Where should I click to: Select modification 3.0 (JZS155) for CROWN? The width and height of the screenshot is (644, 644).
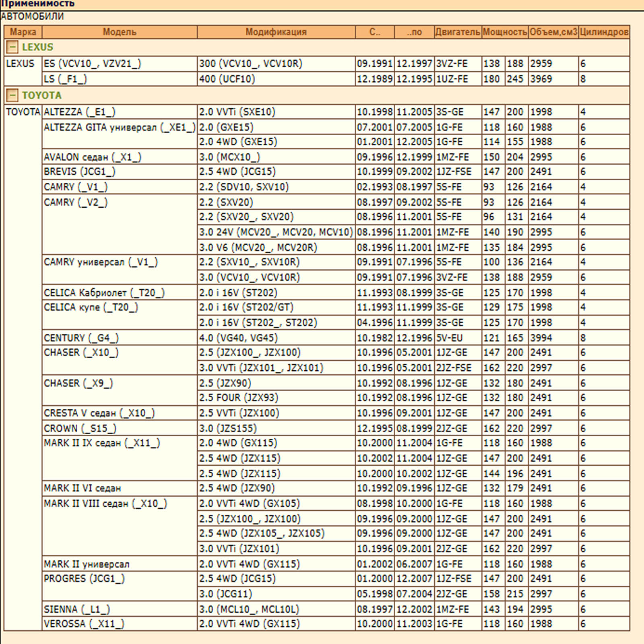click(228, 428)
